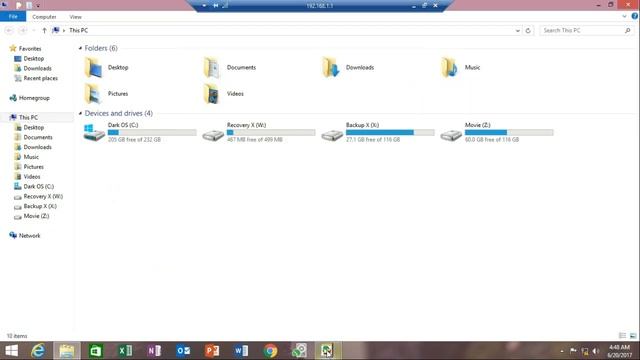Switch to the Computer ribbon tab
The width and height of the screenshot is (640, 360).
(x=44, y=17)
